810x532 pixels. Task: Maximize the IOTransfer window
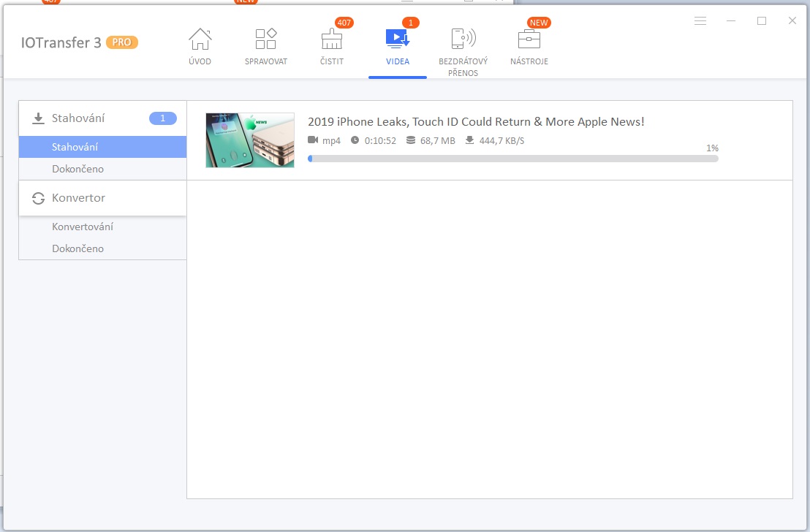[762, 20]
